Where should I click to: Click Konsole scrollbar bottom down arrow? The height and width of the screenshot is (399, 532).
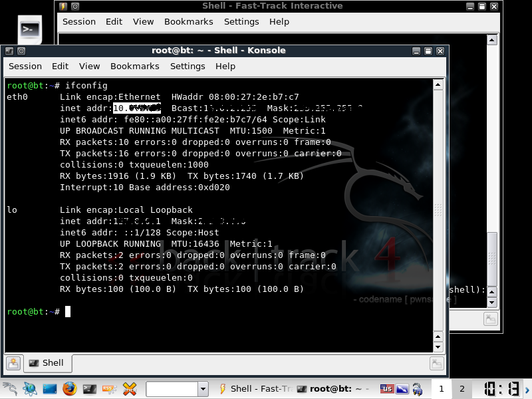click(x=438, y=347)
